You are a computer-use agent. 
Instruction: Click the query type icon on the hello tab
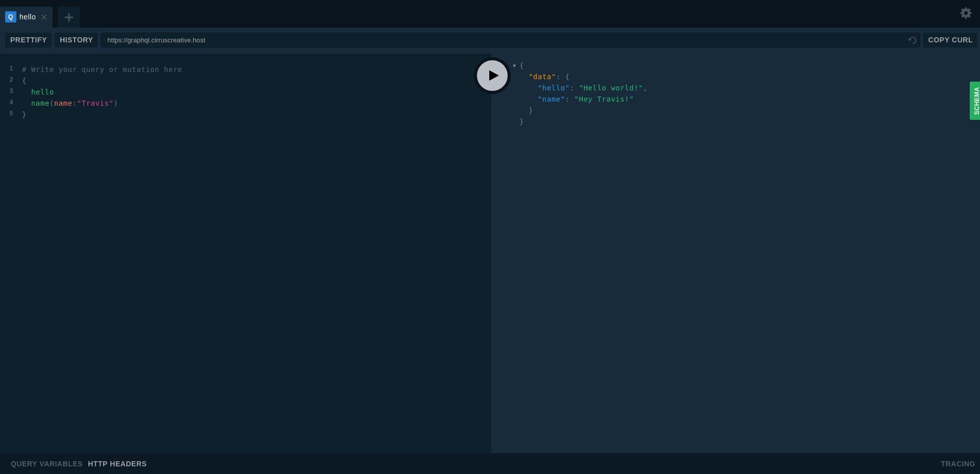point(10,17)
